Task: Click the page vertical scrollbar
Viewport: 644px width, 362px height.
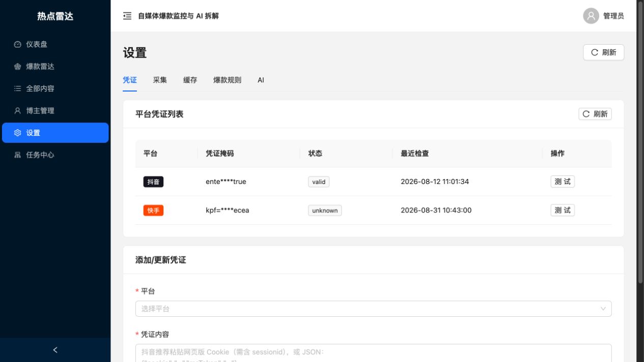Action: [640, 142]
